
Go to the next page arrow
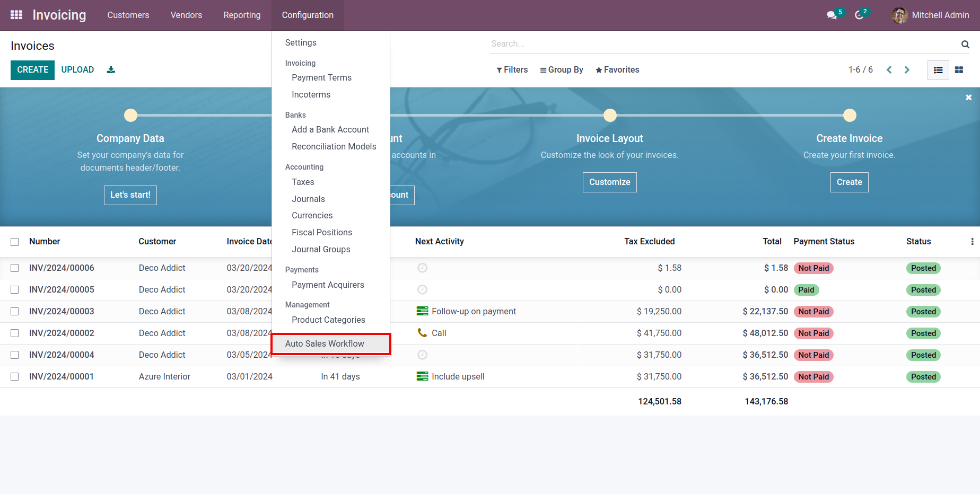coord(907,70)
